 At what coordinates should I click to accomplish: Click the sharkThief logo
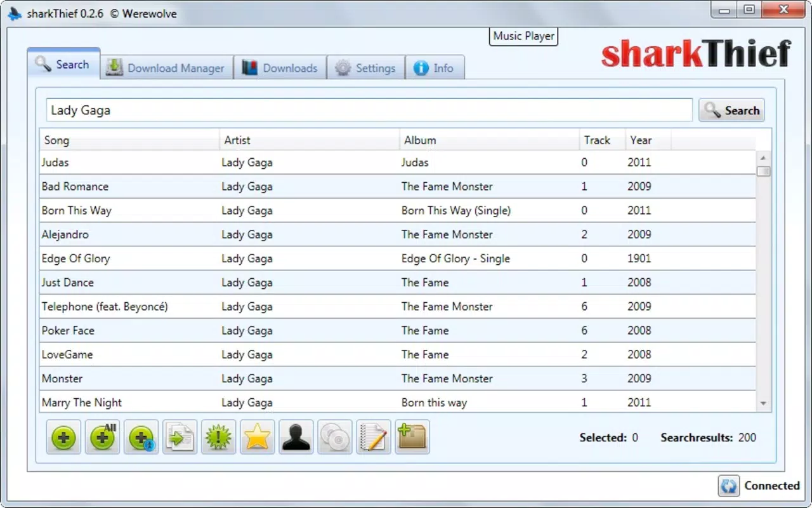[697, 53]
